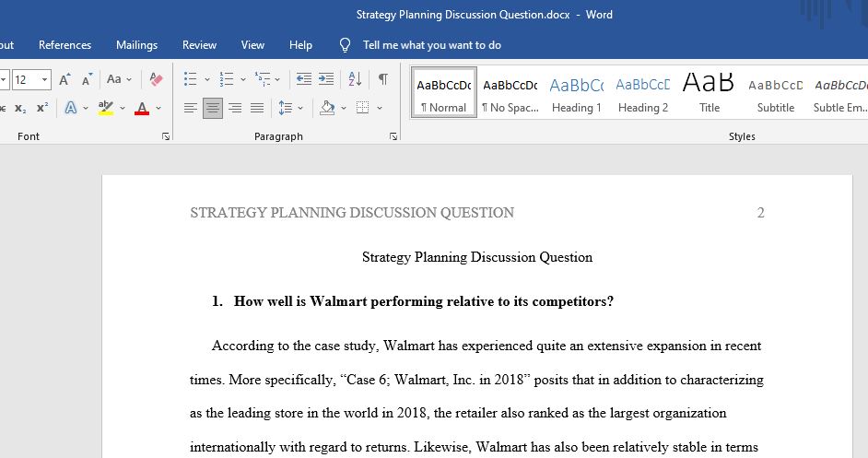
Task: Open Shading color dropdown arrow
Action: coord(343,108)
